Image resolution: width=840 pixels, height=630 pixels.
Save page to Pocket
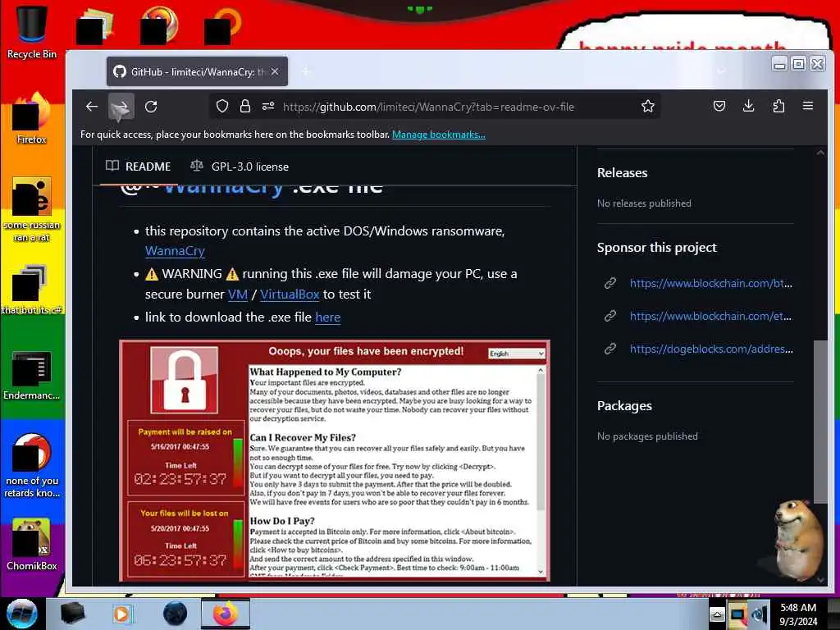click(719, 106)
